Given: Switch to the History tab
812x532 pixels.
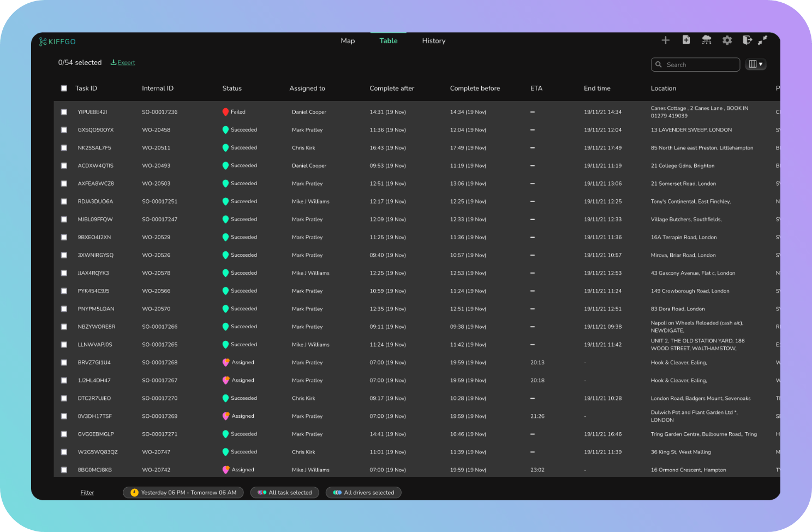Looking at the screenshot, I should (434, 41).
